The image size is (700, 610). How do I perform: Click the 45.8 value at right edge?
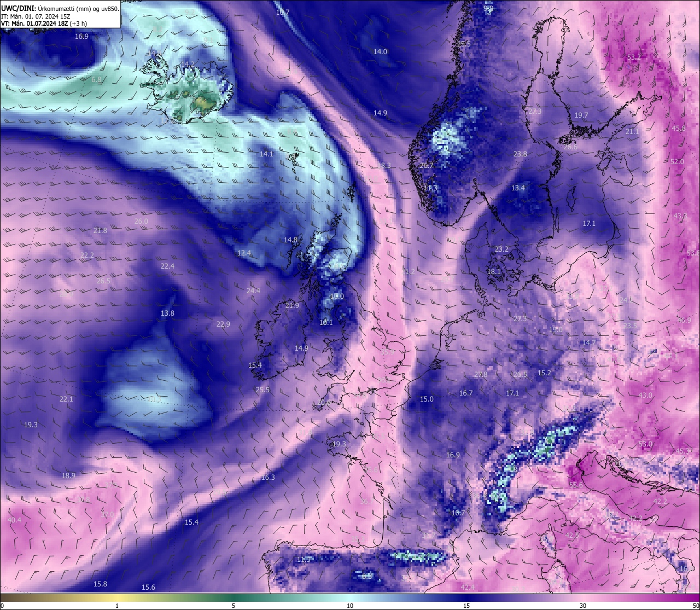(x=678, y=128)
